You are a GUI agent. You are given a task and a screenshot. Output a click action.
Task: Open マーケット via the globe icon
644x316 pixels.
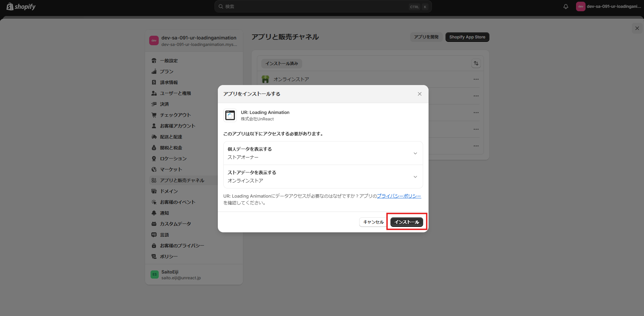(154, 169)
